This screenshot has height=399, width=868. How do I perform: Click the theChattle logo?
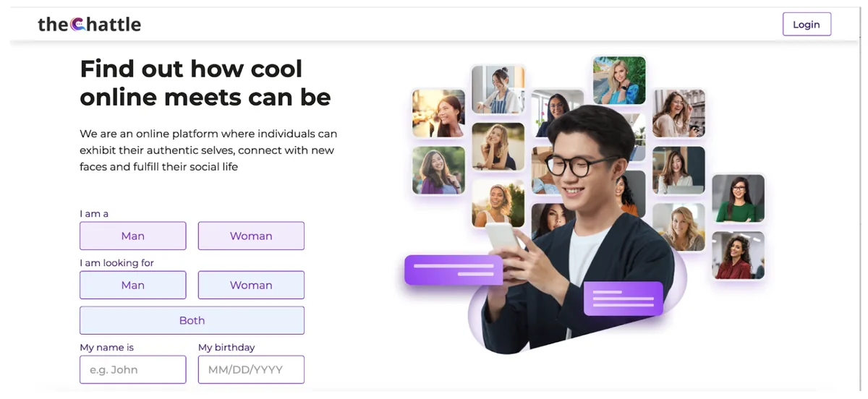click(89, 25)
